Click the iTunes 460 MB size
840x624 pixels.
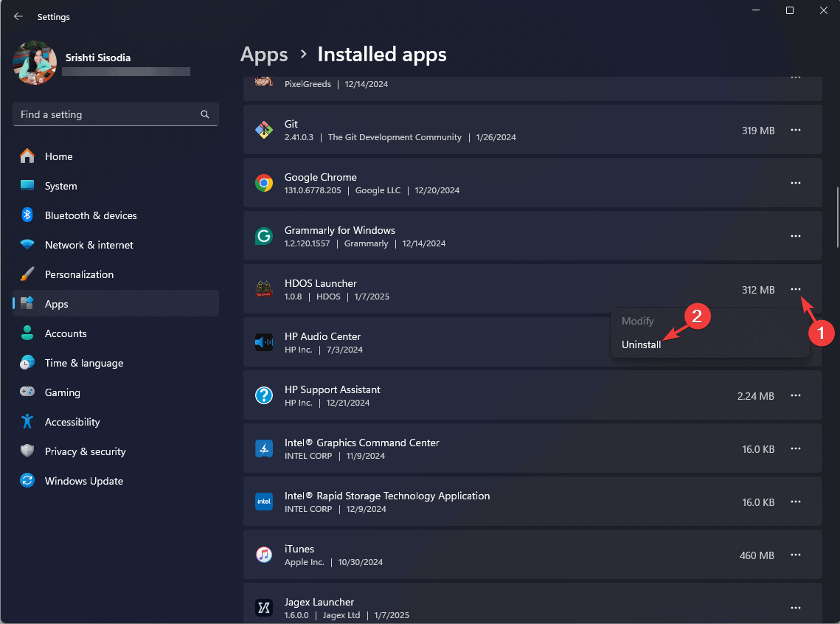pos(757,555)
